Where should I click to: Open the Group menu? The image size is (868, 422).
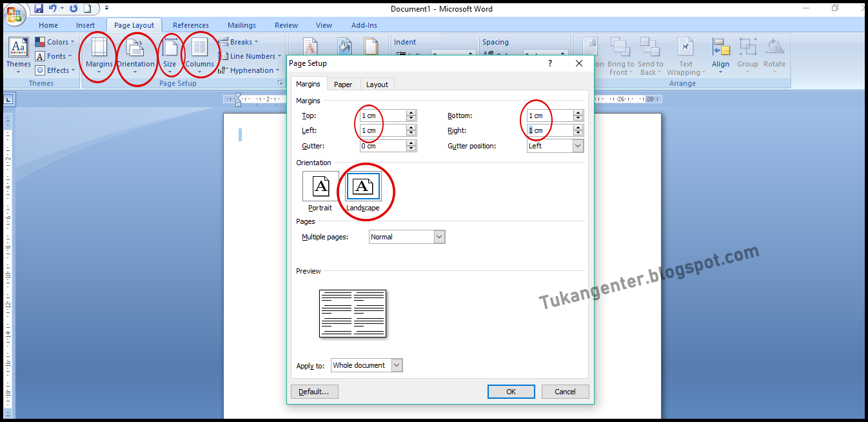pos(747,56)
